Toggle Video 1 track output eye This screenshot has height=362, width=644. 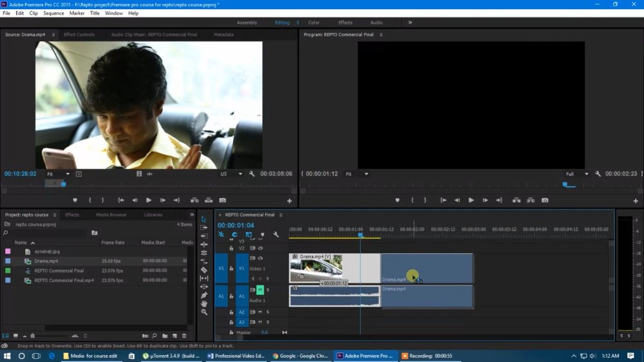click(260, 258)
